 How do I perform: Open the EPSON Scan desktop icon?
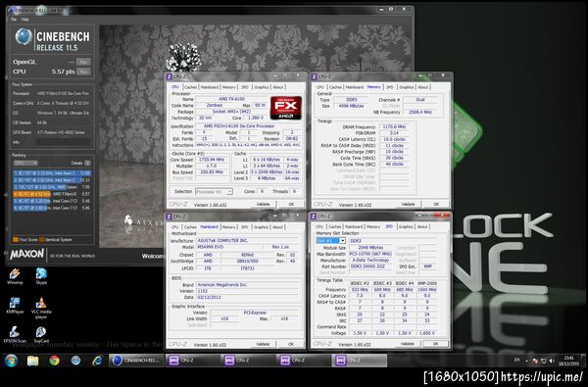tap(15, 334)
